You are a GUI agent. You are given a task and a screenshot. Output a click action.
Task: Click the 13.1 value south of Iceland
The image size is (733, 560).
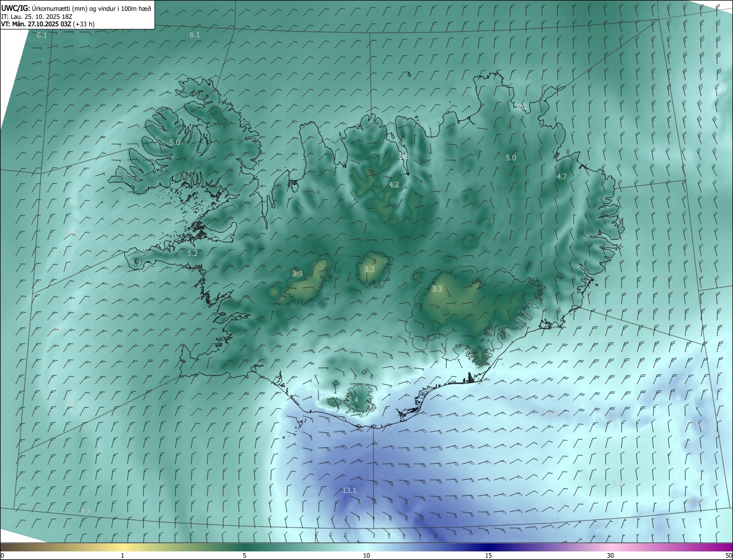point(349,491)
